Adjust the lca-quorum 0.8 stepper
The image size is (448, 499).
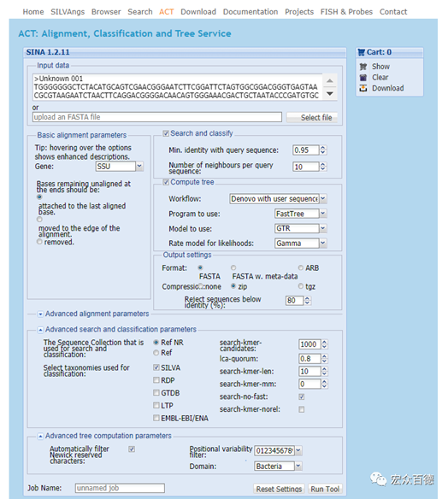pos(324,359)
